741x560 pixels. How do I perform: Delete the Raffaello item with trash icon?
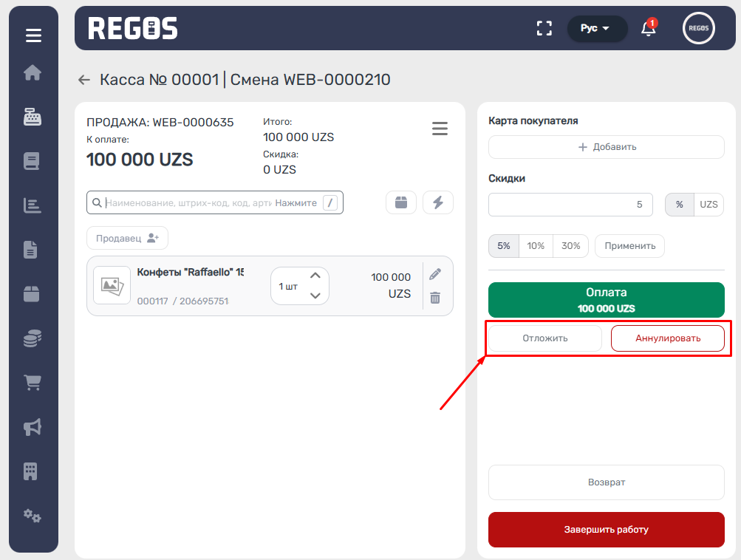coord(435,298)
